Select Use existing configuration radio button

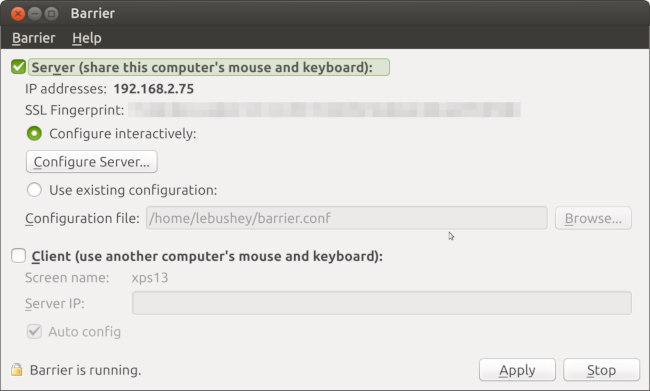pyautogui.click(x=34, y=190)
